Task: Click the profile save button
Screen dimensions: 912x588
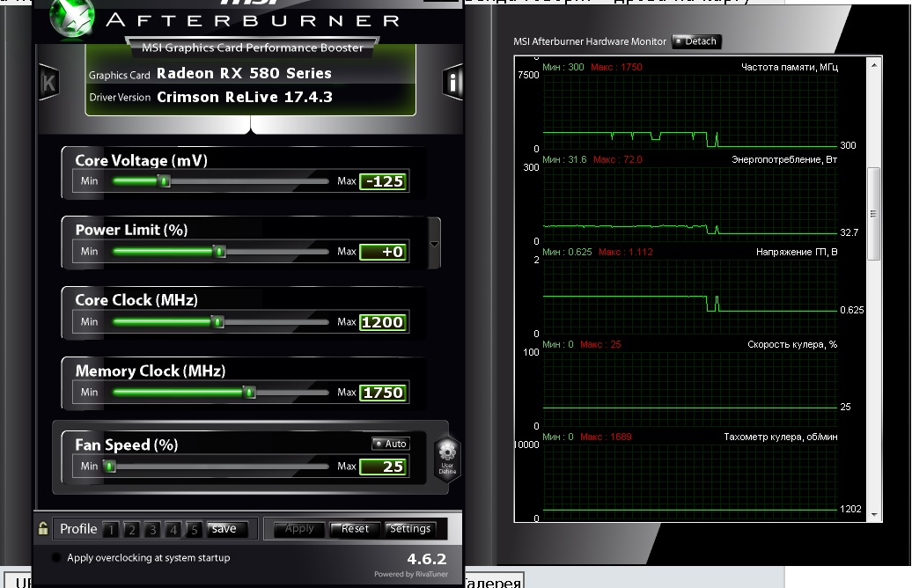Action: point(227,529)
